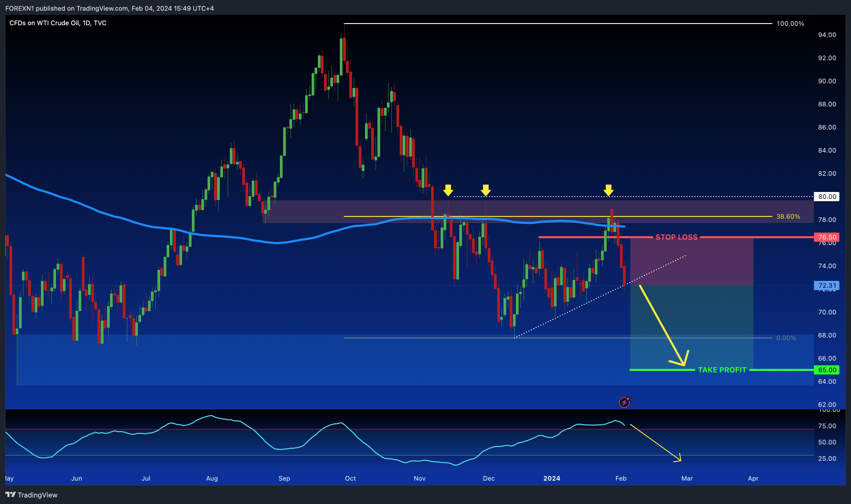This screenshot has height=504, width=851.
Task: Click the 76.50 stop loss price tag
Action: pyautogui.click(x=826, y=237)
